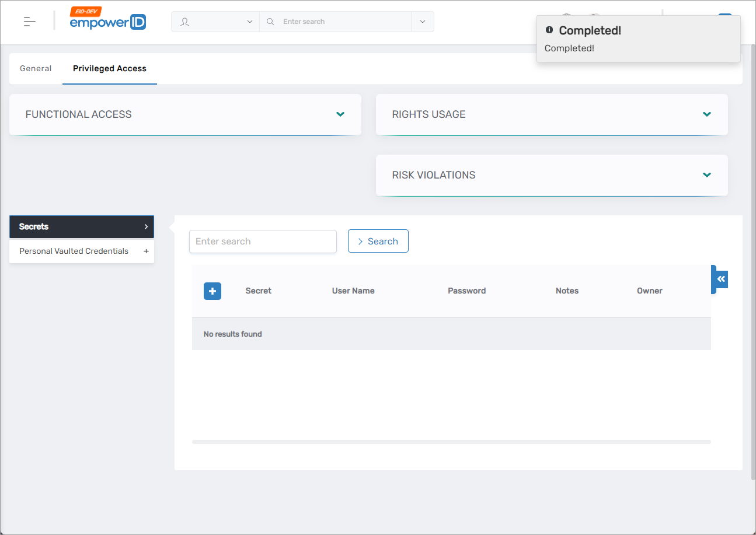Expand Personal Vaulted Credentials with plus icon

pyautogui.click(x=146, y=251)
